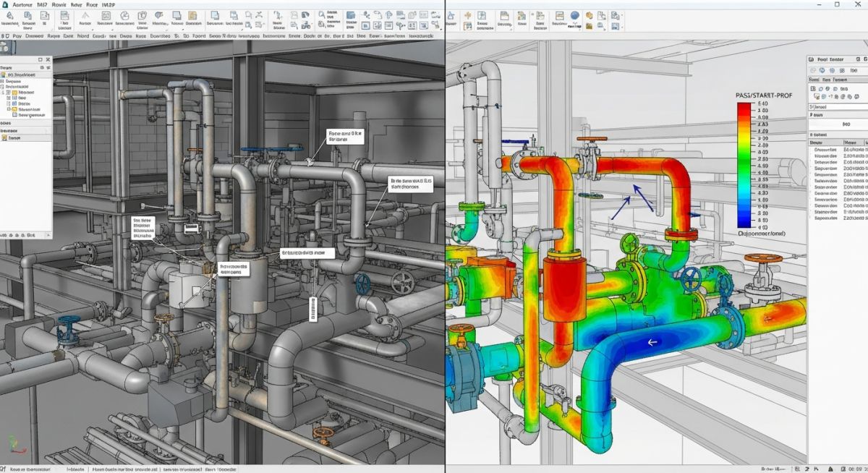This screenshot has height=473, width=868.
Task: Open the dropdown field above the results table
Action: point(832,108)
